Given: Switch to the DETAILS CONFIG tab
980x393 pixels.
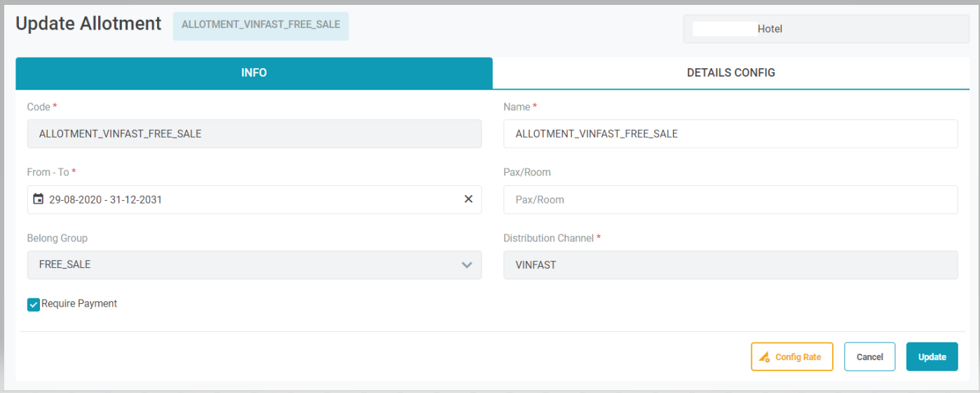Looking at the screenshot, I should click(730, 73).
